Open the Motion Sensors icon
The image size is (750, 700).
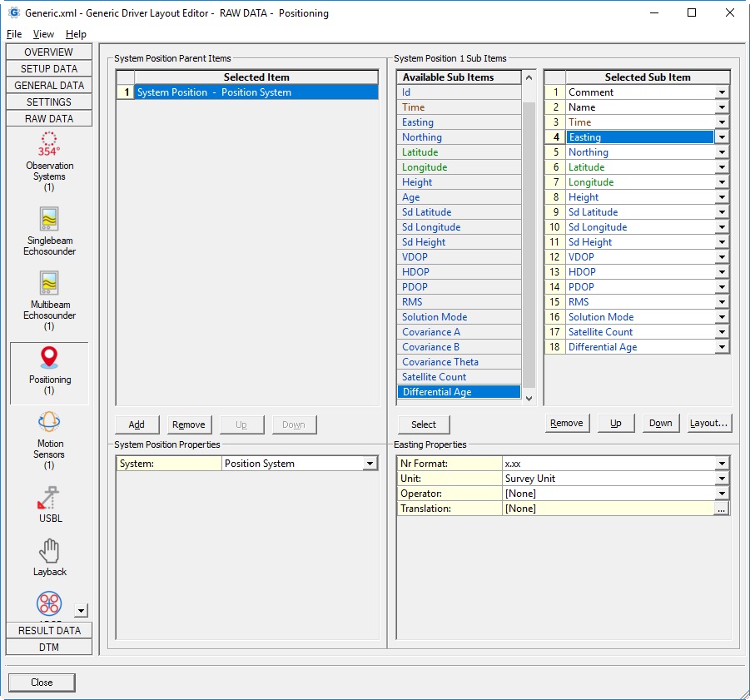pyautogui.click(x=49, y=422)
